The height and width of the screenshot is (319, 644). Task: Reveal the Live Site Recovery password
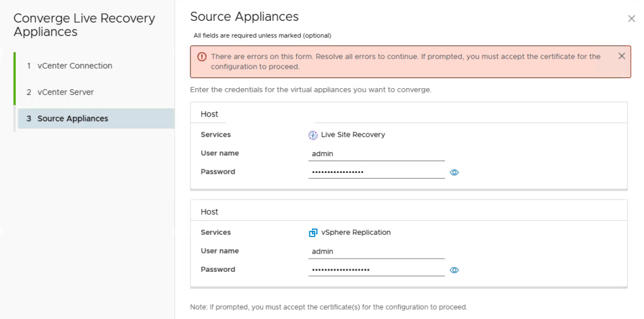(x=454, y=172)
